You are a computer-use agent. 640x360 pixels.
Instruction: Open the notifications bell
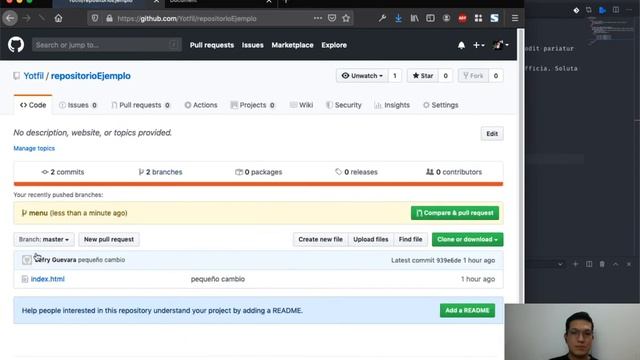pyautogui.click(x=461, y=45)
